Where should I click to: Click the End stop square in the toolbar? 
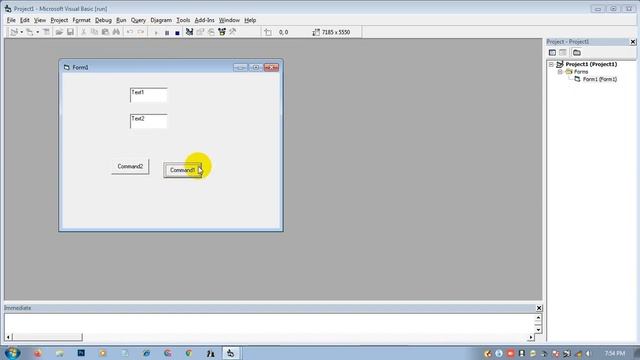178,32
